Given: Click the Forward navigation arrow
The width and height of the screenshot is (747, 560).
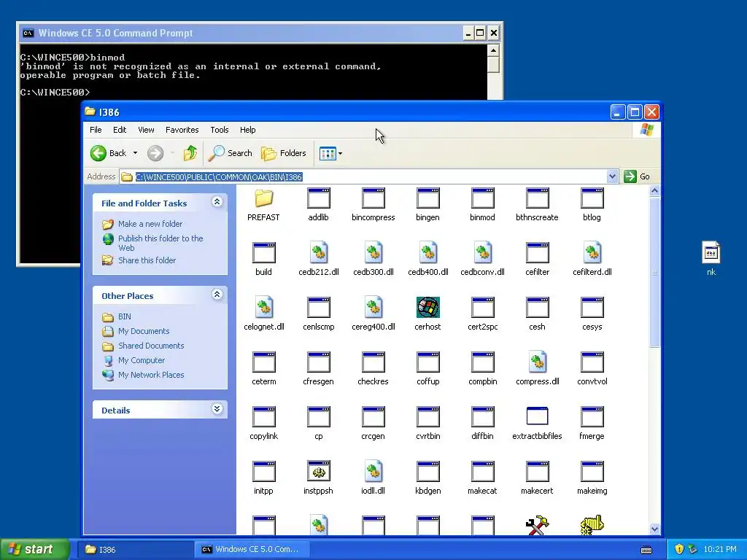Looking at the screenshot, I should [155, 153].
